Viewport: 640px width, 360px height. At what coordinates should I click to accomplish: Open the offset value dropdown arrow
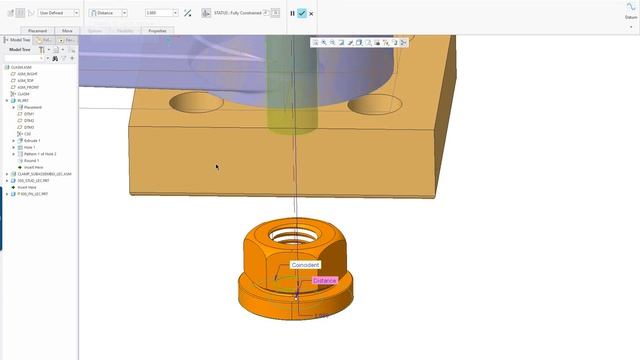coord(176,13)
